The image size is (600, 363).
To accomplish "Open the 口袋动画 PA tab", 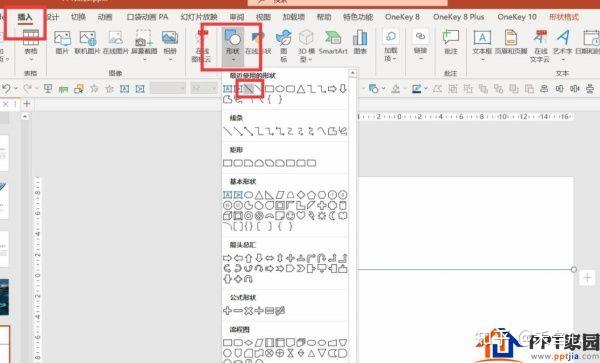I will (x=147, y=17).
